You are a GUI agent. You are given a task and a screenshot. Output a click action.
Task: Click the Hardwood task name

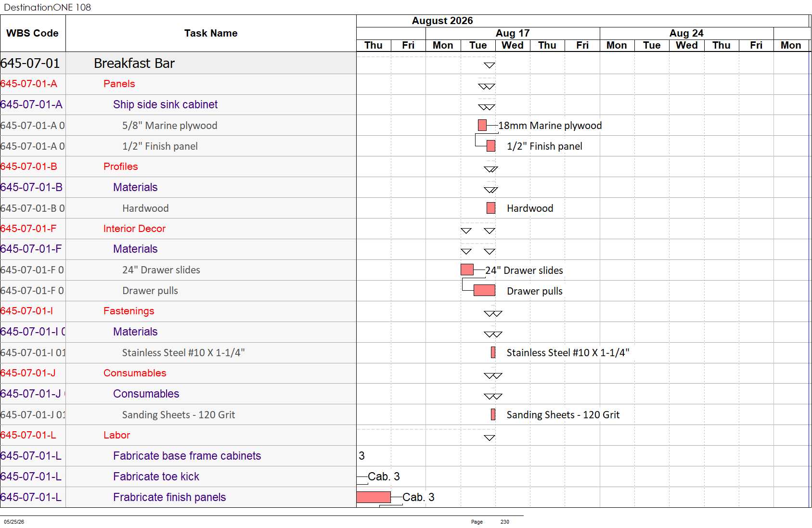(x=145, y=208)
